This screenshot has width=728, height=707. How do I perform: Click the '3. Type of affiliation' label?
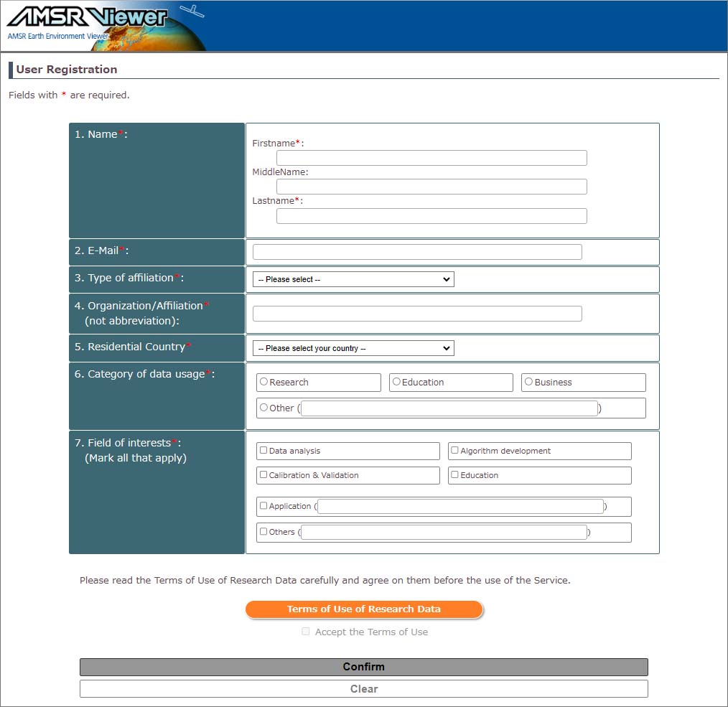[x=129, y=278]
